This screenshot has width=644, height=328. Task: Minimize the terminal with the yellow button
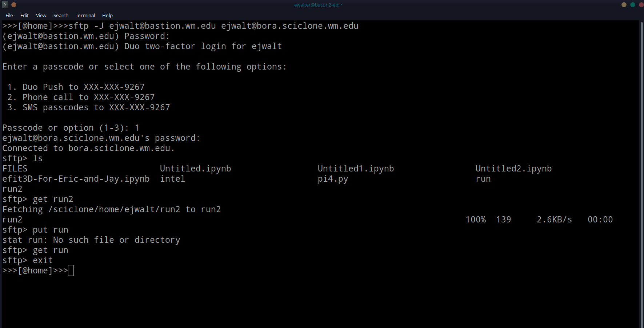click(x=624, y=5)
